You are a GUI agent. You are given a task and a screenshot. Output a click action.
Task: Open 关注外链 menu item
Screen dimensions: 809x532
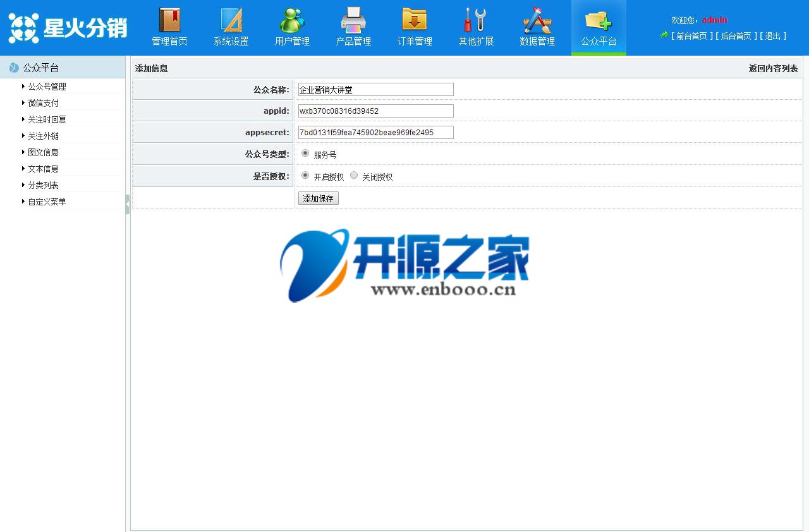pos(43,136)
